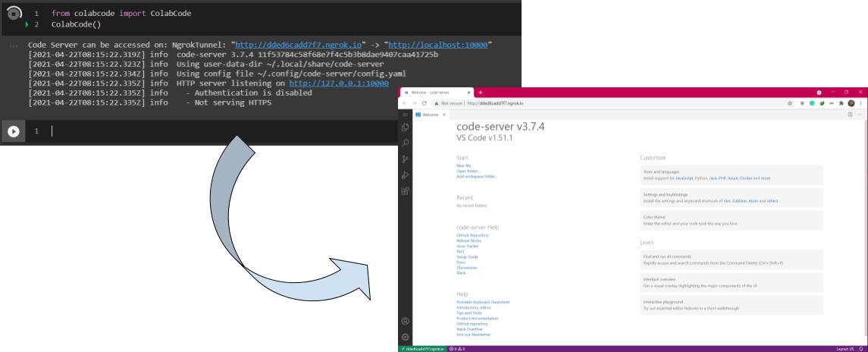This screenshot has height=352, width=868.
Task: Install Vim keybindings link
Action: 727,201
